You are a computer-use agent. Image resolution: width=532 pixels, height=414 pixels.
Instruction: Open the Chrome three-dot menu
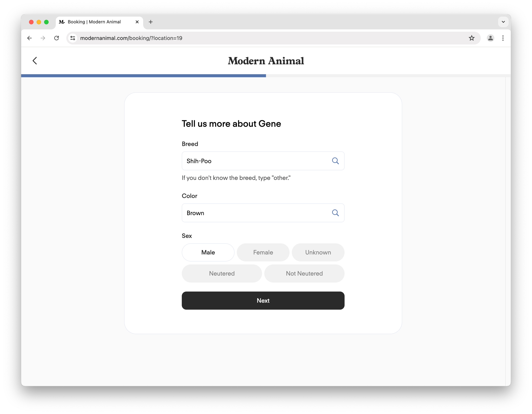[503, 38]
